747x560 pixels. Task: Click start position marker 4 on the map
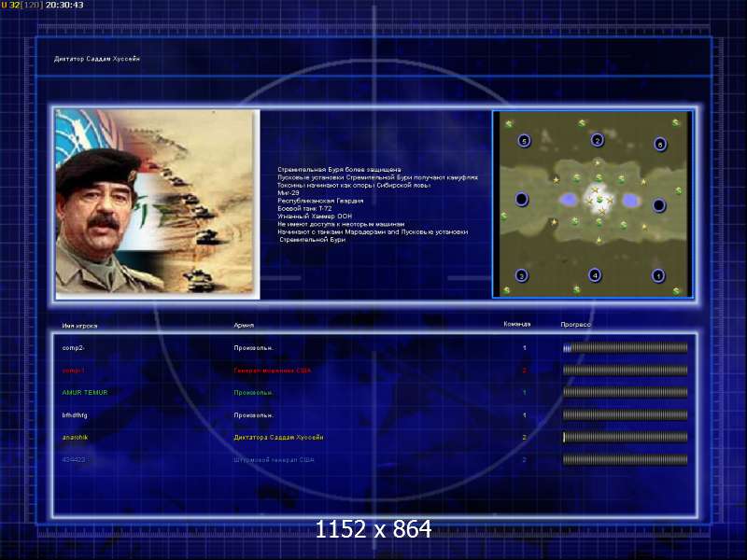click(x=595, y=274)
